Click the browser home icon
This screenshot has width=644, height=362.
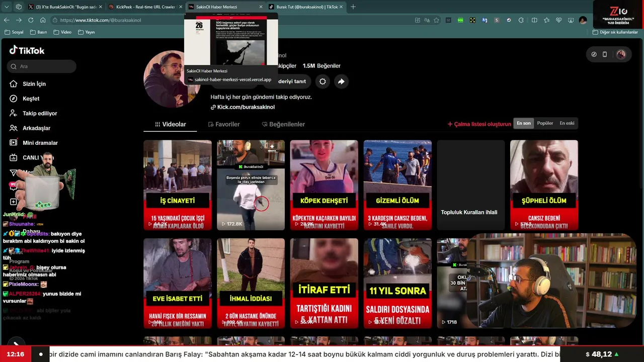[43, 20]
